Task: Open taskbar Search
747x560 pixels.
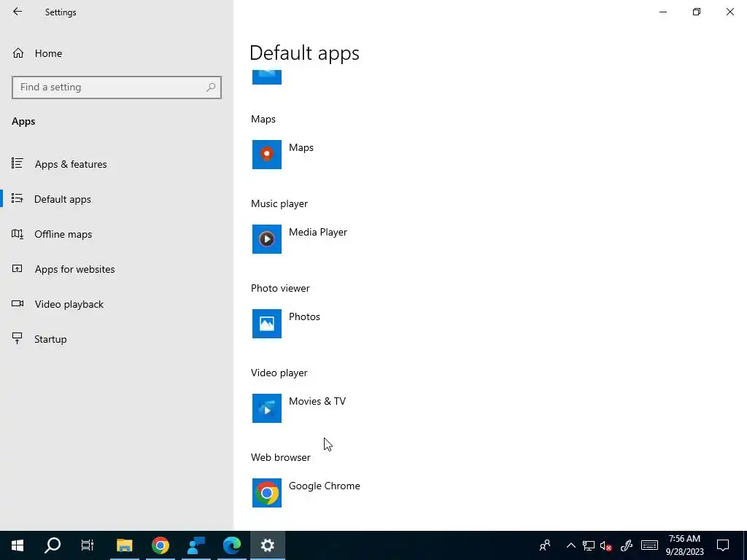Action: click(x=53, y=545)
